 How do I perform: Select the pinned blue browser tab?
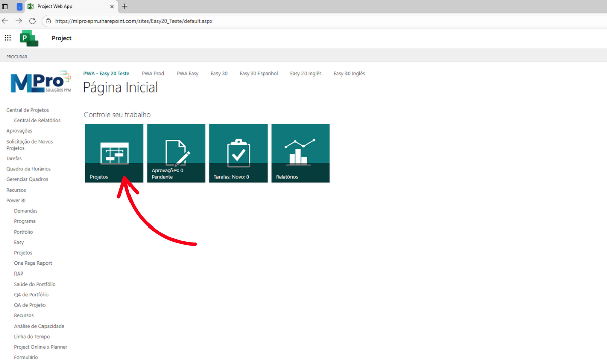19,7
